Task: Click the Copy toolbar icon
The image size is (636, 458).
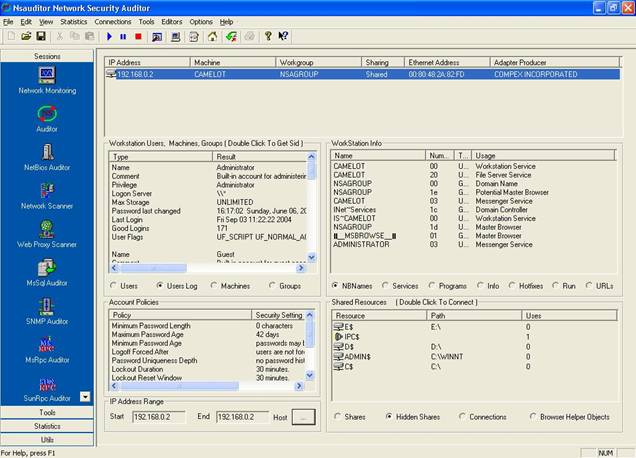Action: tap(75, 37)
